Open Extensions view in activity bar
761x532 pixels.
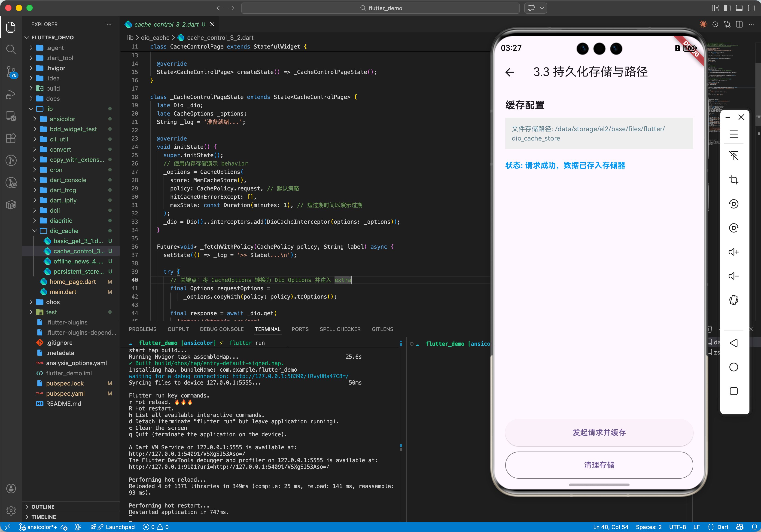[x=11, y=138]
